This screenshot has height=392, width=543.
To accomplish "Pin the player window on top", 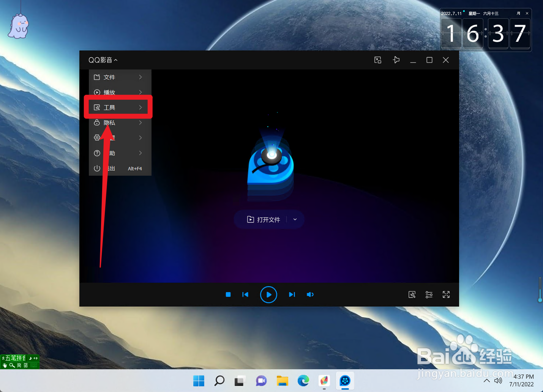I will coord(396,60).
